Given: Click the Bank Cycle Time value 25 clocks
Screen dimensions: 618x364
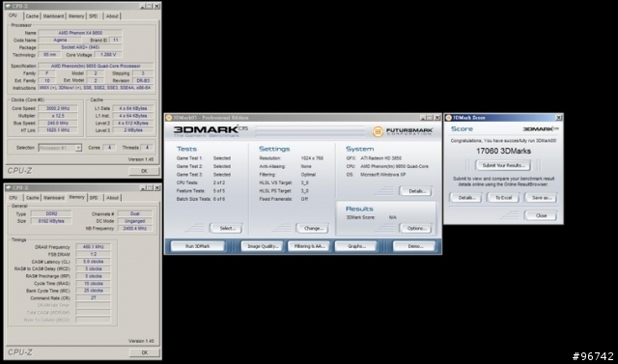Looking at the screenshot, I should (93, 291).
